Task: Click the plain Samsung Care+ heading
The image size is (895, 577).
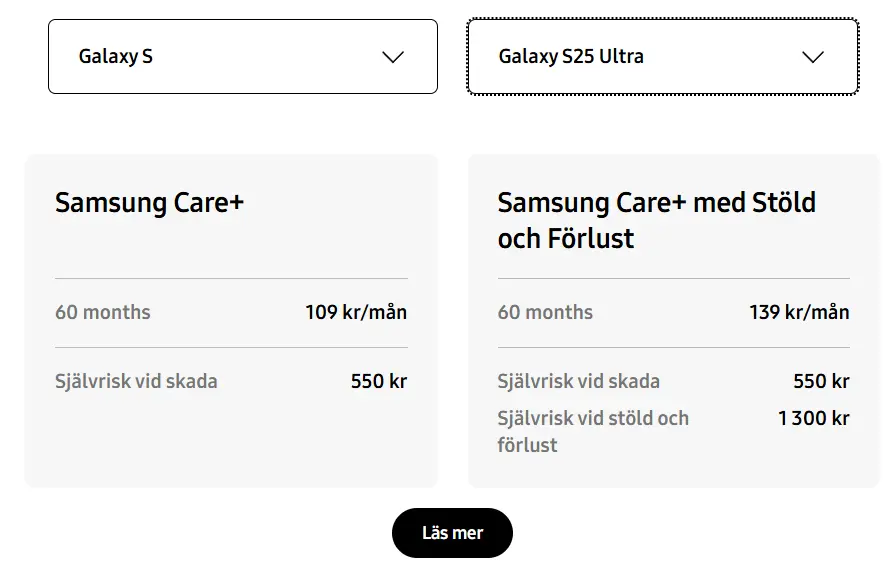Action: click(150, 203)
